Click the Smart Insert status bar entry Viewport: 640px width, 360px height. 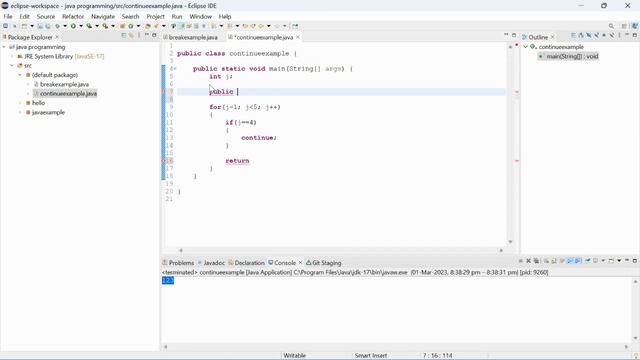coord(371,356)
